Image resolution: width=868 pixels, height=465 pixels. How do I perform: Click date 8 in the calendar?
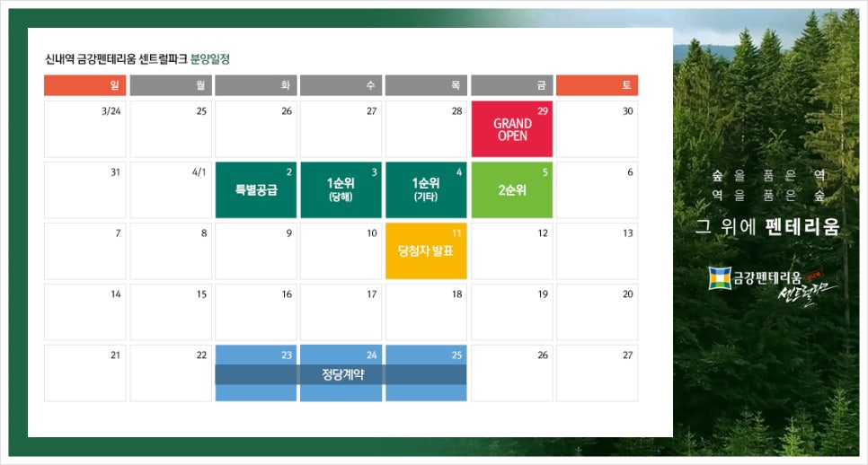(171, 251)
